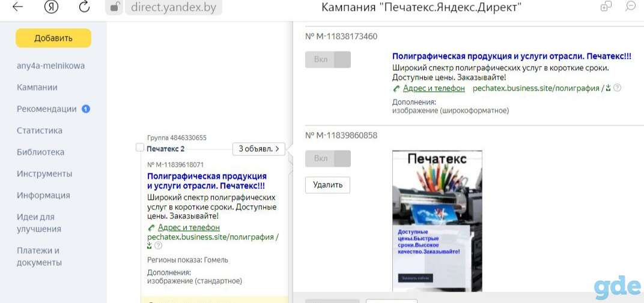Open the new tab group icon

pyautogui.click(x=606, y=7)
